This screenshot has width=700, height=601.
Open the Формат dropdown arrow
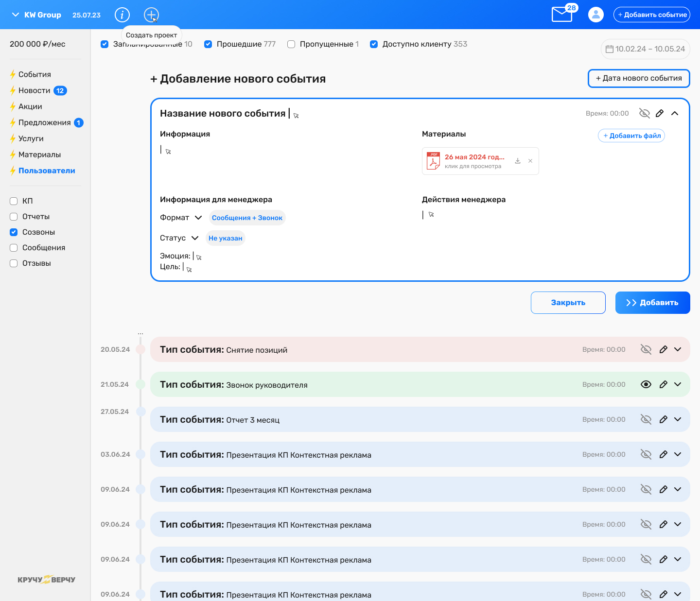pos(198,218)
